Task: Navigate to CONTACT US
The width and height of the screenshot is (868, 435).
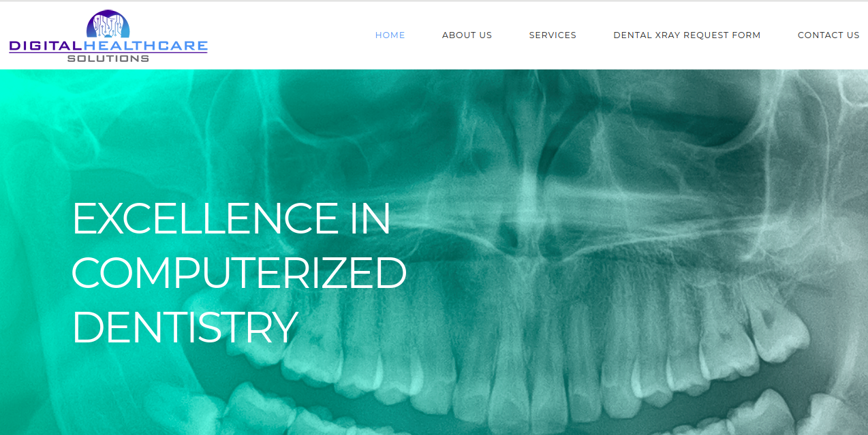Action: coord(828,35)
